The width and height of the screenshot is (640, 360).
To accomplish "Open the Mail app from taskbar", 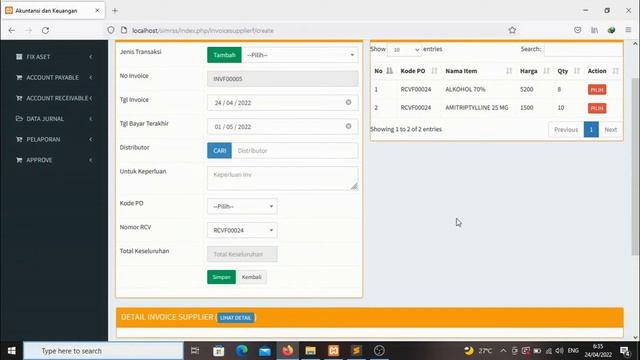I will pyautogui.click(x=264, y=351).
